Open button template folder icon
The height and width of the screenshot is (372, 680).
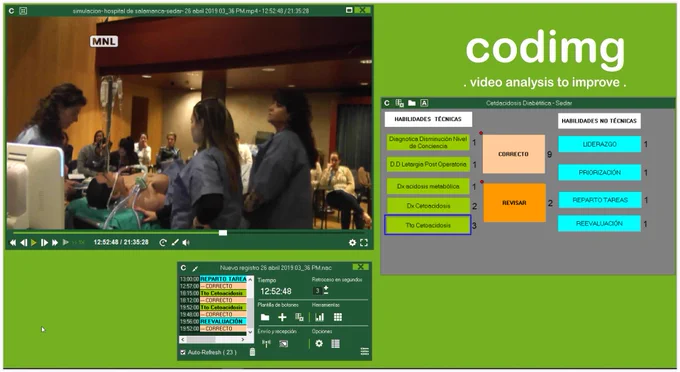click(265, 317)
